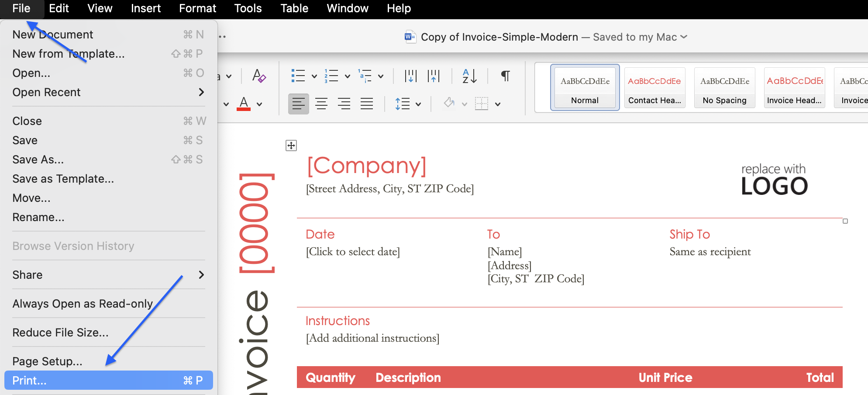The width and height of the screenshot is (868, 395).
Task: Choose Save as Template... menu item
Action: [x=109, y=179]
